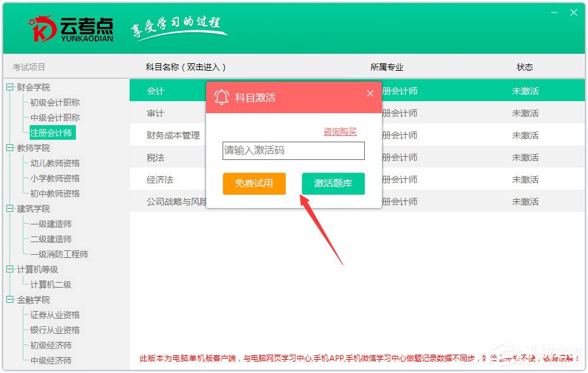Select the 税法 subject row
Screen dimensions: 588x373
155,157
